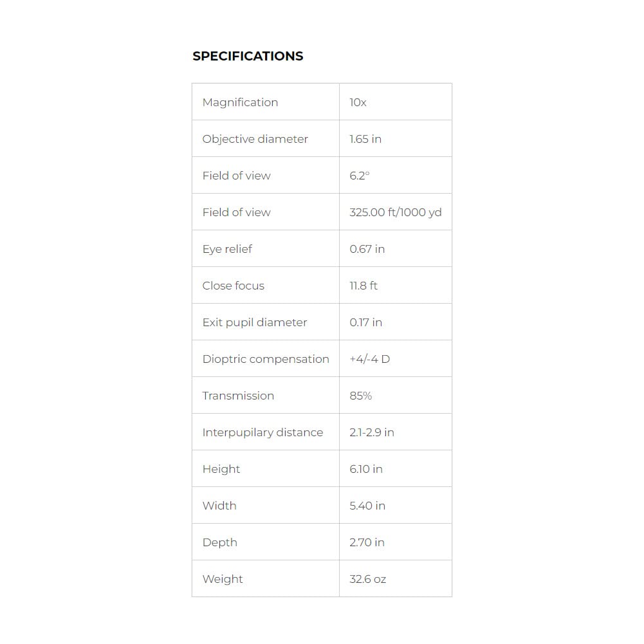Select the Exit pupil diameter label

click(x=255, y=322)
